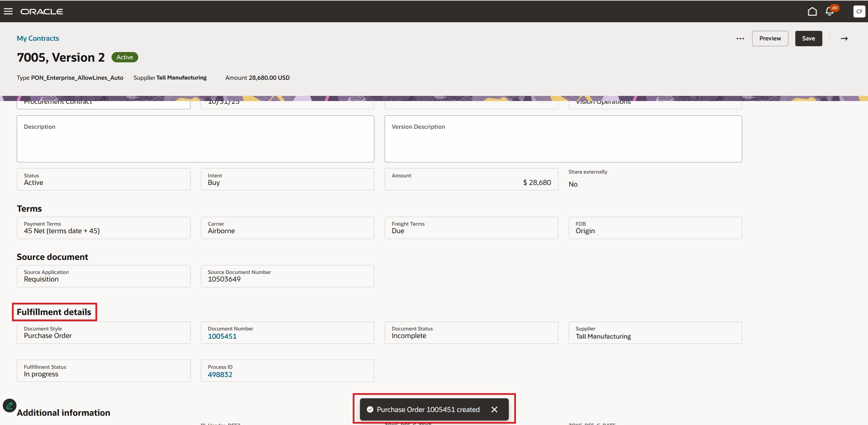Select the Intent field showing Buy
The height and width of the screenshot is (425, 868).
coord(287,179)
